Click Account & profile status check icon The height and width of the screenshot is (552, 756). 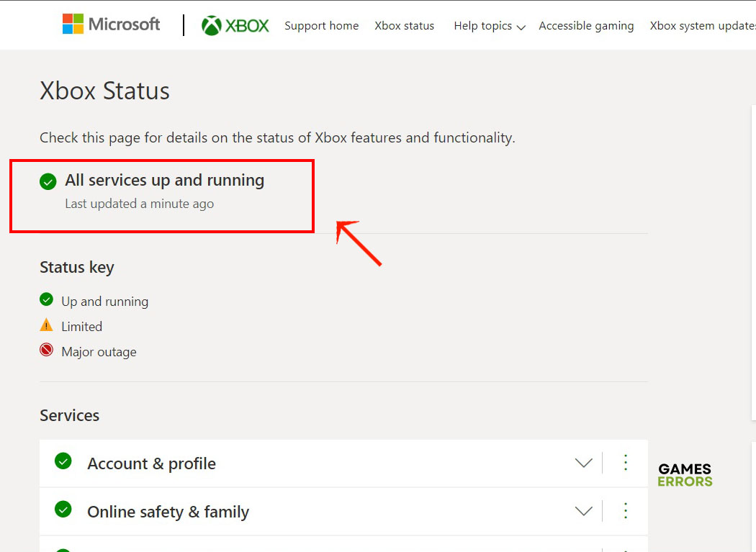(x=63, y=461)
